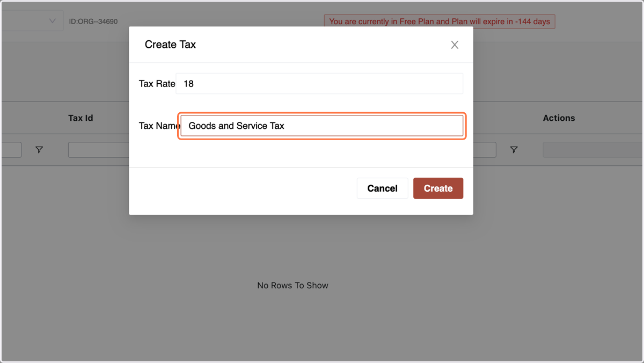Click the Free Plan expiry notice

click(x=440, y=21)
